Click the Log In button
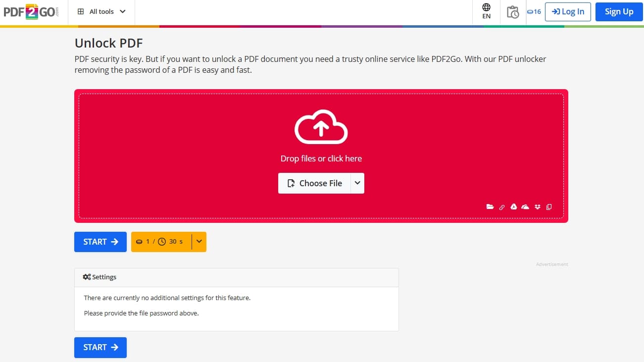This screenshot has height=362, width=644. (x=568, y=12)
